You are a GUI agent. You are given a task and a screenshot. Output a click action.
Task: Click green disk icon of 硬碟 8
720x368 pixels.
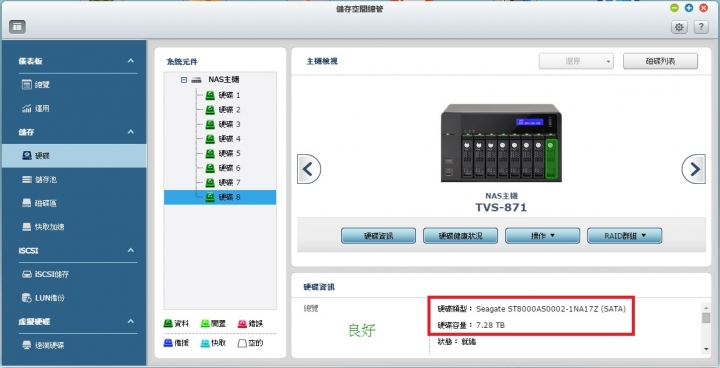(x=210, y=197)
